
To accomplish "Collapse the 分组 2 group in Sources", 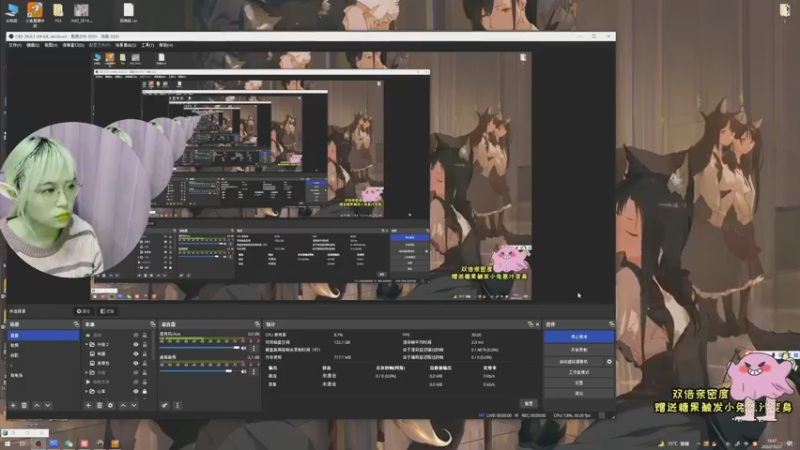I will click(87, 344).
